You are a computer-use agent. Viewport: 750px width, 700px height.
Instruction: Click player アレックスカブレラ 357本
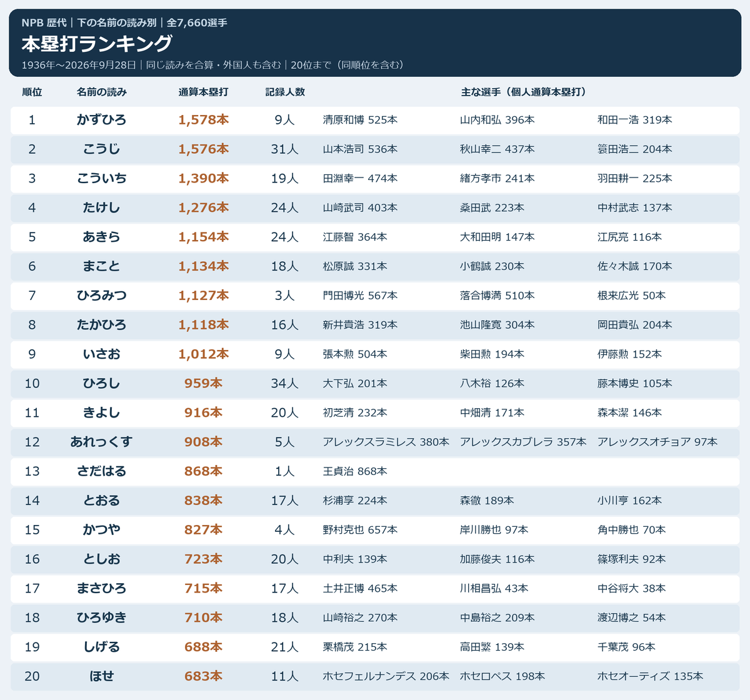tap(524, 442)
